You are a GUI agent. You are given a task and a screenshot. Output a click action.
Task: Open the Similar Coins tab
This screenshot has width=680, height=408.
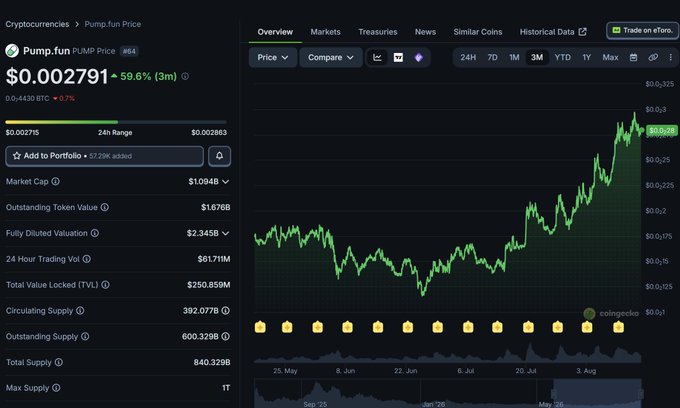(x=477, y=32)
